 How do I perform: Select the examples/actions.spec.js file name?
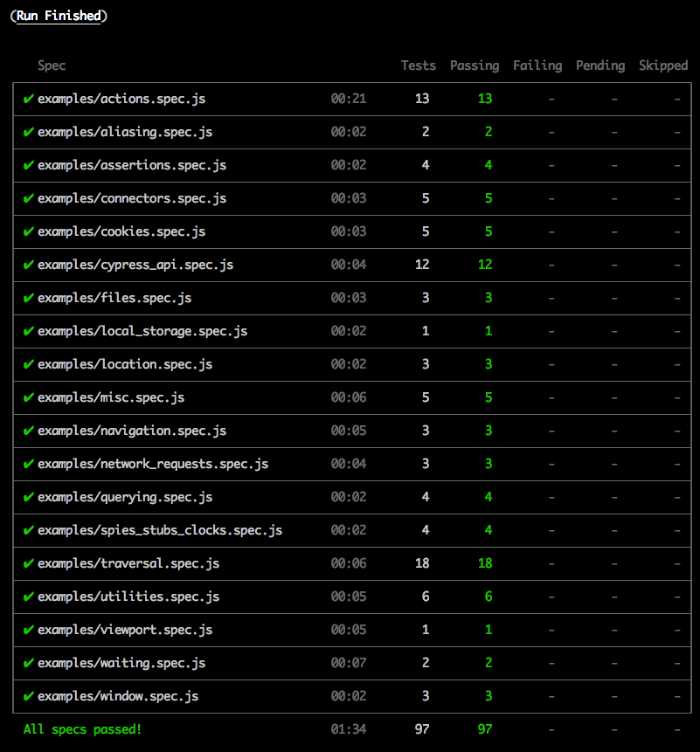point(121,99)
